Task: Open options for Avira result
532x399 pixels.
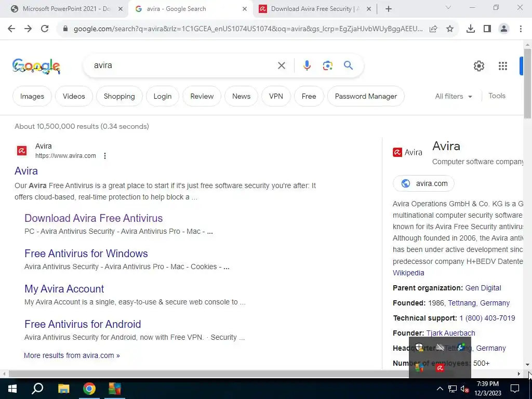Action: (x=105, y=156)
